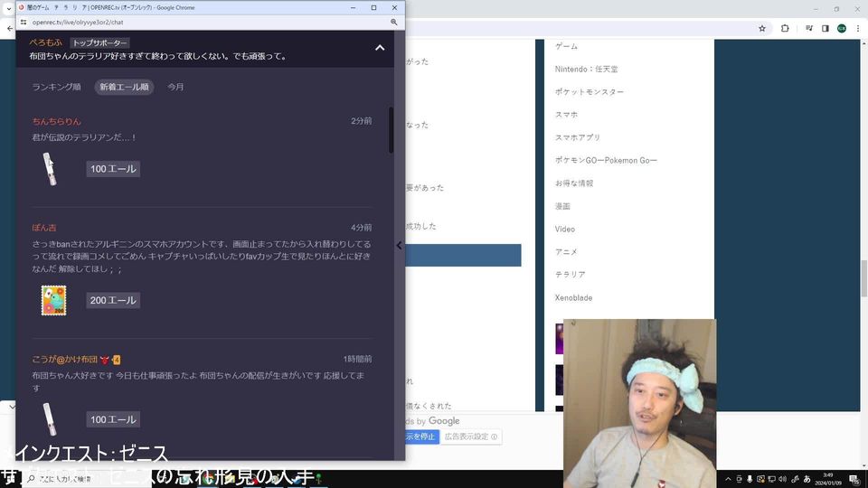Viewport: 868px width, 488px height.
Task: Open ポケモンGO－Pokemon Go－ category link
Action: pos(606,161)
